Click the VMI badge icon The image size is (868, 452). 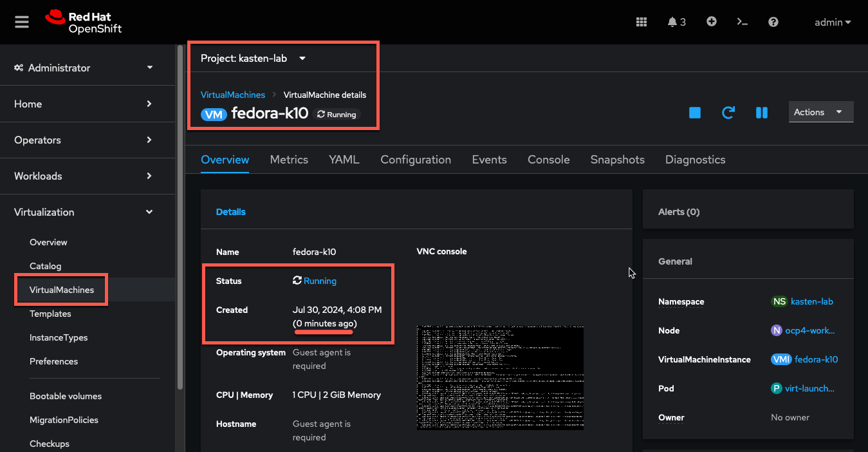781,359
